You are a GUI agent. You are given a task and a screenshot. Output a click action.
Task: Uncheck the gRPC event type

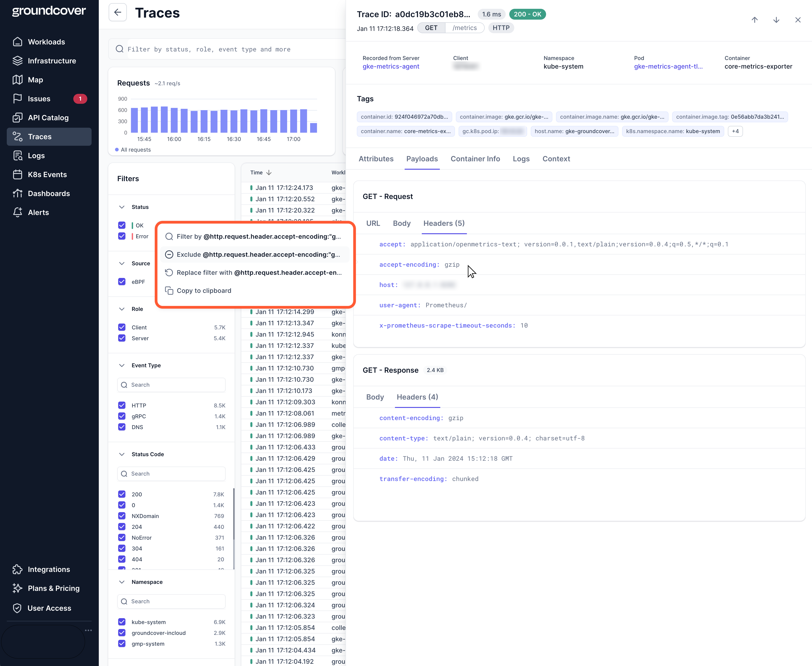(122, 416)
